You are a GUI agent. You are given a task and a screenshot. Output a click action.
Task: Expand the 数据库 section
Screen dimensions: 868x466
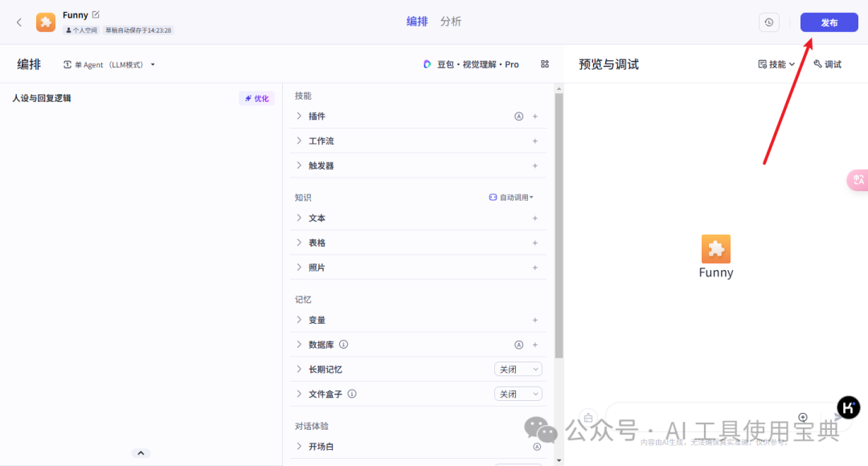(299, 344)
